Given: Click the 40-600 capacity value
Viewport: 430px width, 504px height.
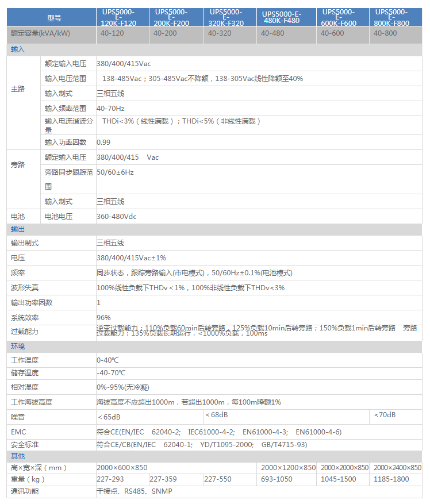Looking at the screenshot, I should coord(332,33).
